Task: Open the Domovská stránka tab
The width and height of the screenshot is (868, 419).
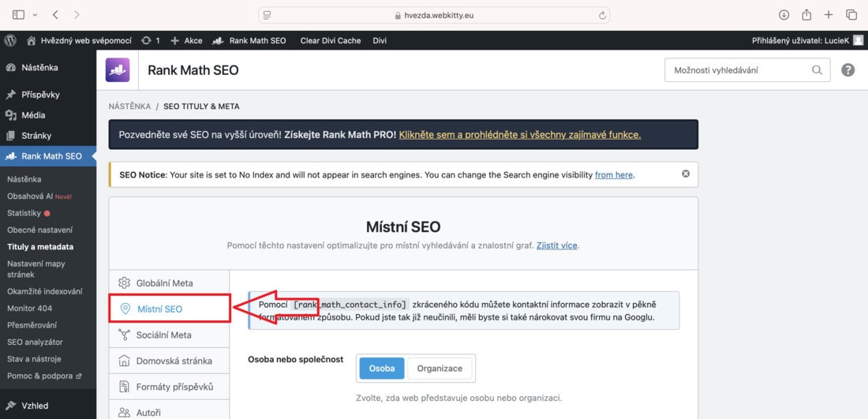Action: point(169,361)
